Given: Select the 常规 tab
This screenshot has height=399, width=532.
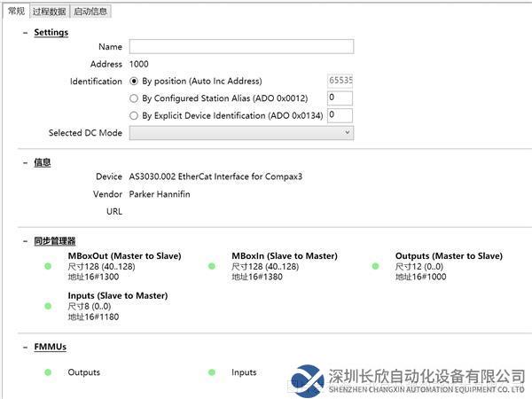Looking at the screenshot, I should pyautogui.click(x=15, y=11).
